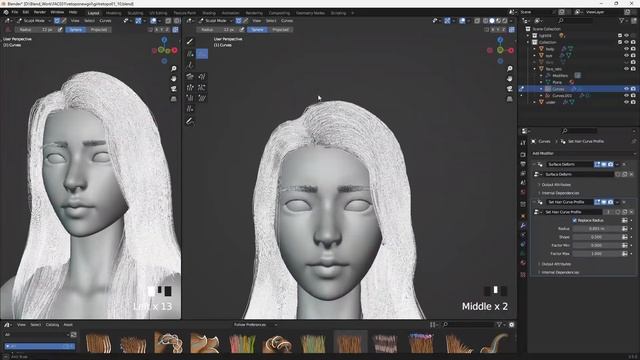640x360 pixels.
Task: Open the Modifiers wrench tab in Properties
Action: tap(523, 225)
